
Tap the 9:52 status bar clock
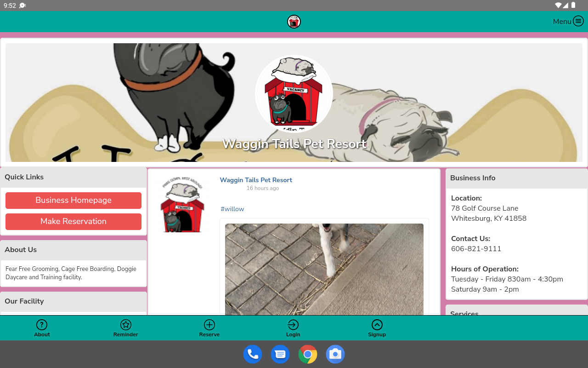pos(10,6)
